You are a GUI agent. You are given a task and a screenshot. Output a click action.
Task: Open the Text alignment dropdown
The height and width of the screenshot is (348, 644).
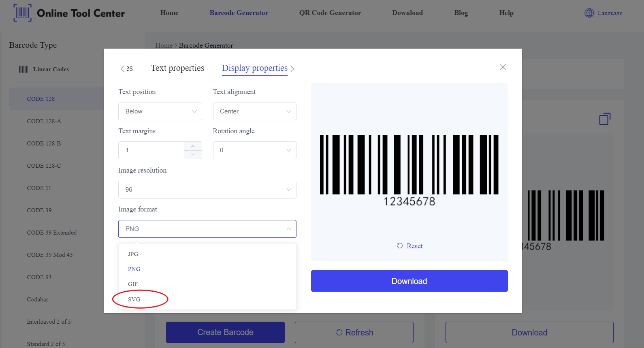[254, 111]
